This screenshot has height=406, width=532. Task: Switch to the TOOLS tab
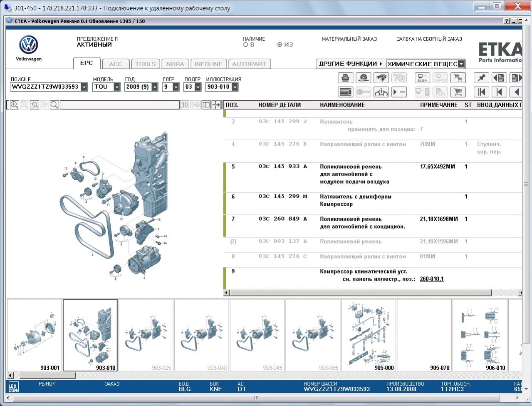tap(145, 64)
